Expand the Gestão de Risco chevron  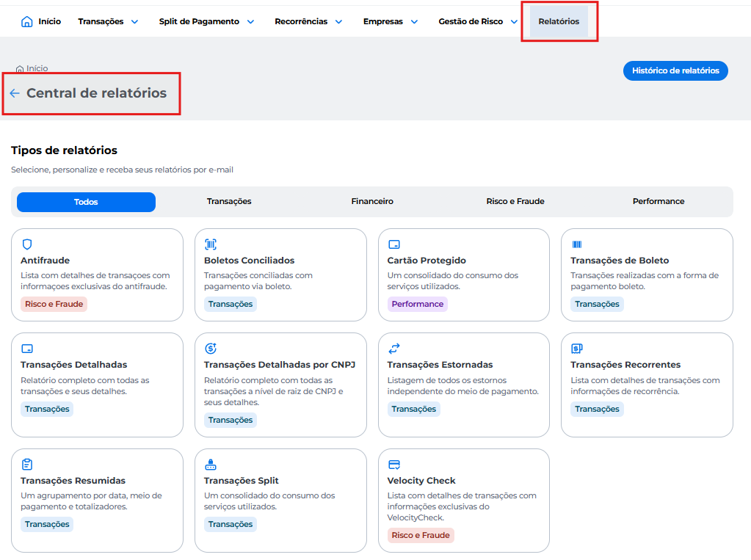(x=514, y=21)
